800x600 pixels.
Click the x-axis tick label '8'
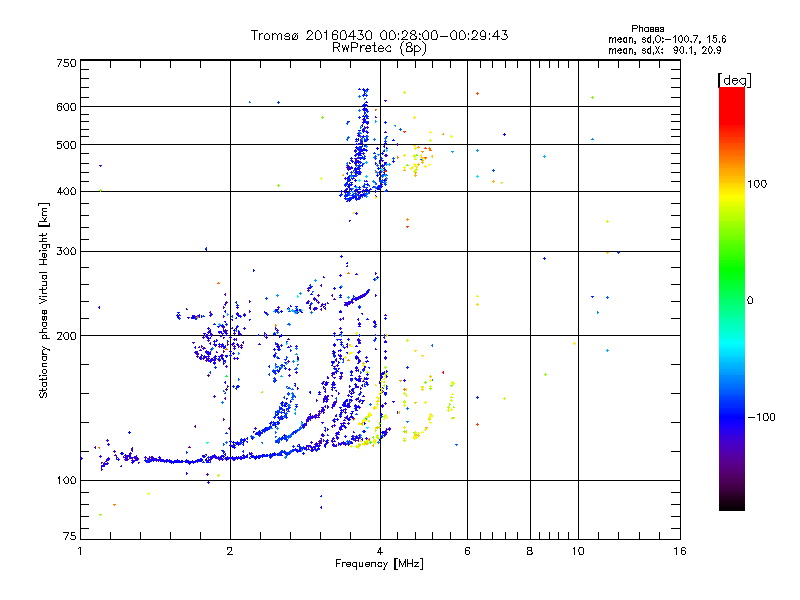530,551
